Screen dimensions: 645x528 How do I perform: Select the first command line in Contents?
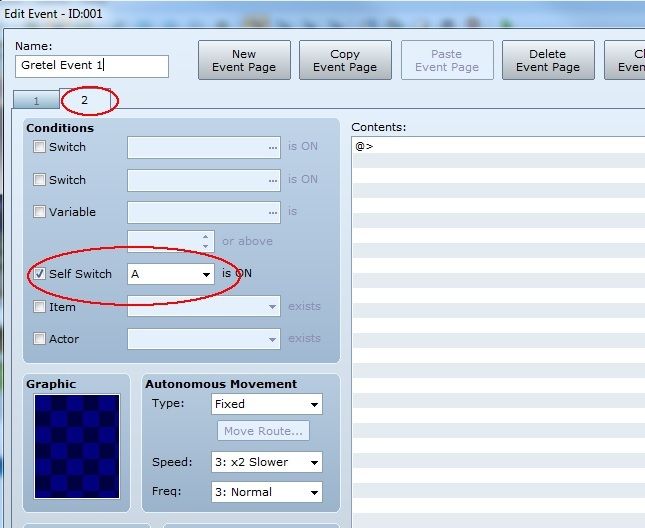click(498, 146)
